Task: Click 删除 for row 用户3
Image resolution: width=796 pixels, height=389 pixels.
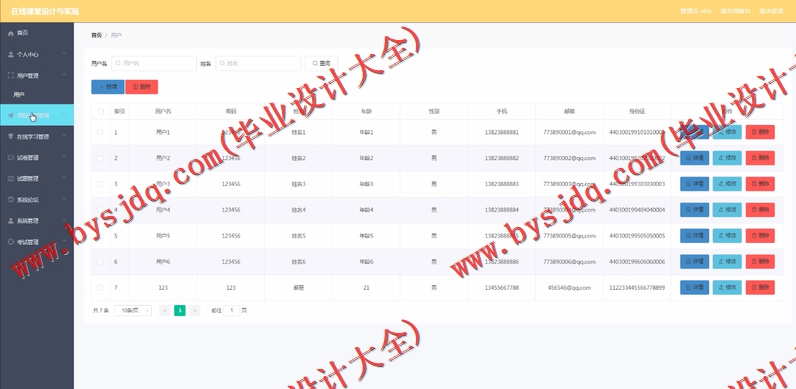Action: click(x=760, y=184)
